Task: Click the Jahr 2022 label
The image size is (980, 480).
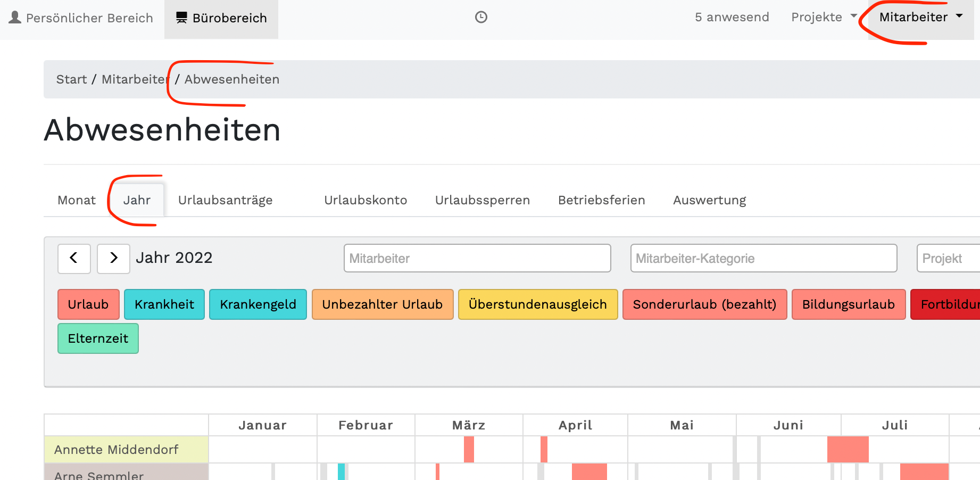Action: click(174, 258)
